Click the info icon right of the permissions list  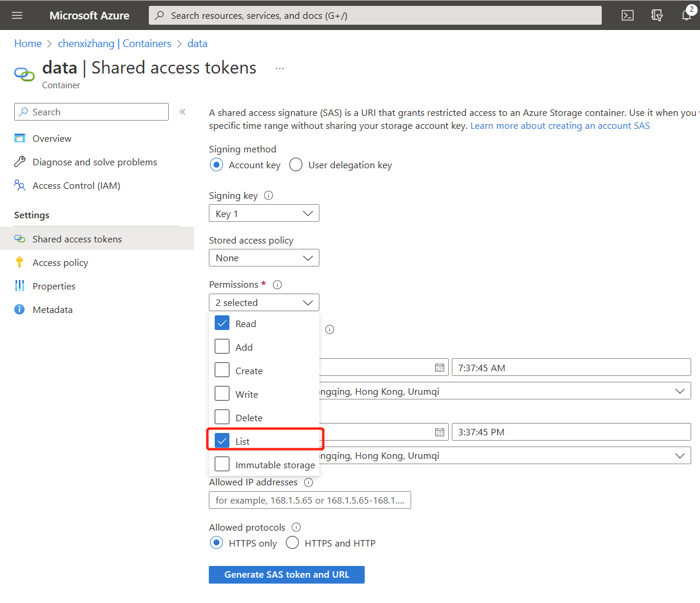[330, 329]
